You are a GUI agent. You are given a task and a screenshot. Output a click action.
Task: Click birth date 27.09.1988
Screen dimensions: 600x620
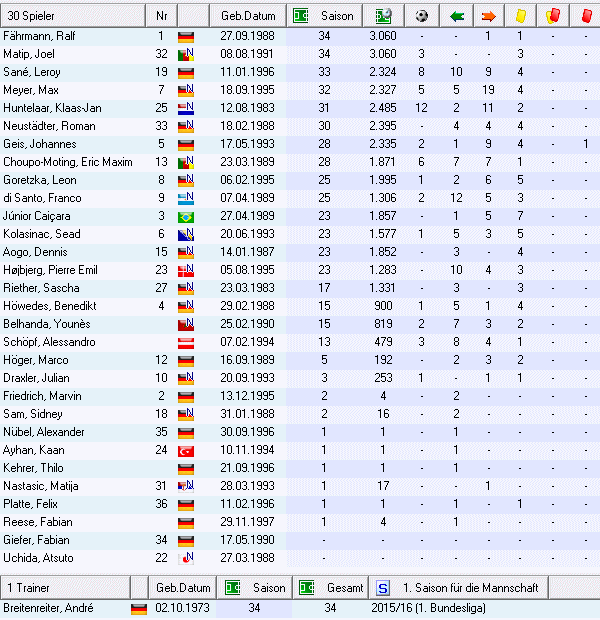tap(247, 36)
